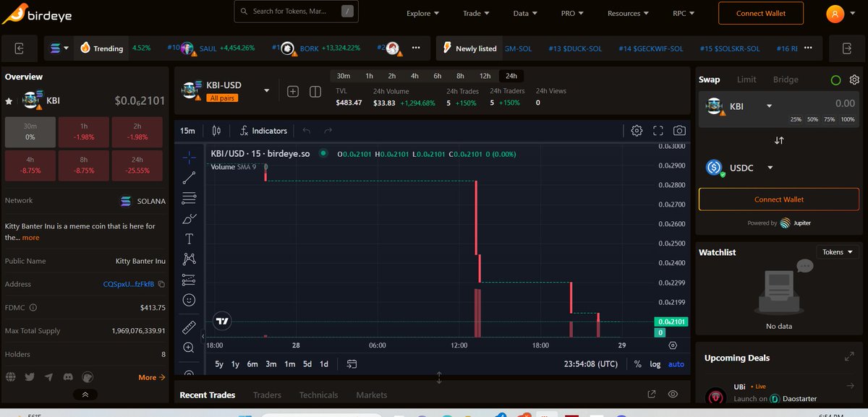Image resolution: width=868 pixels, height=417 pixels.
Task: Enter fullscreen chart mode
Action: (658, 131)
